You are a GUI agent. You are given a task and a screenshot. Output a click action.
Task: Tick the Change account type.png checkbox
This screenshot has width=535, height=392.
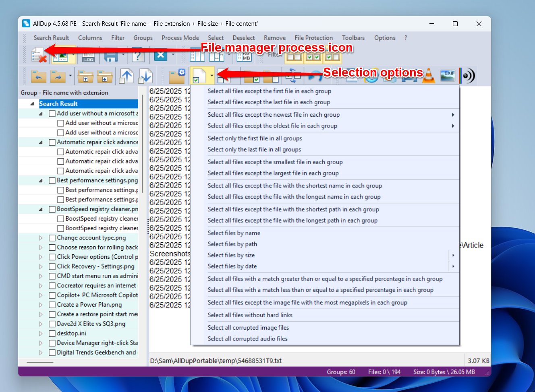[52, 238]
